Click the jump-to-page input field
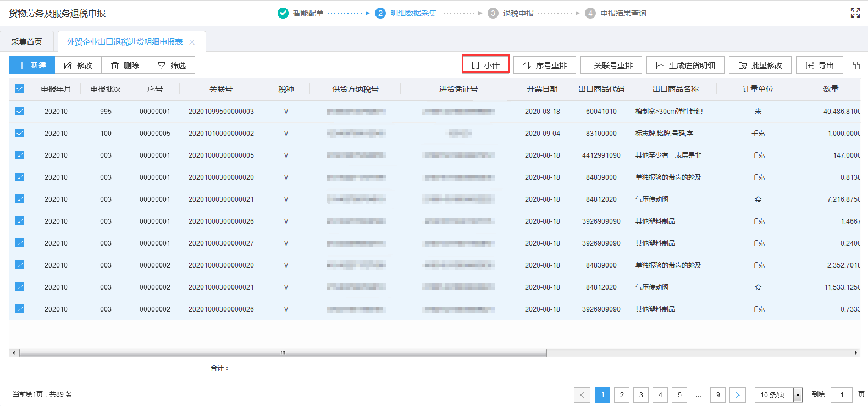868x406 pixels. pos(842,394)
